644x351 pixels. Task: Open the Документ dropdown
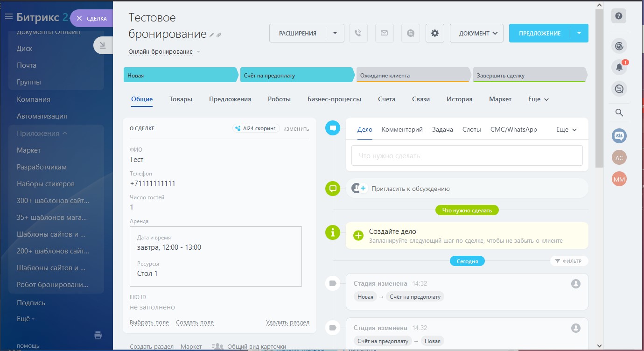pyautogui.click(x=476, y=33)
